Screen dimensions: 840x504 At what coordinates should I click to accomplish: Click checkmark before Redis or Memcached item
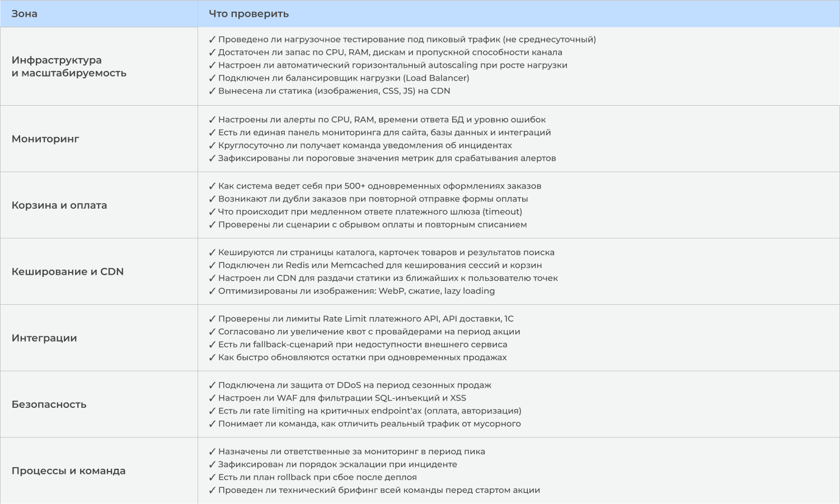pyautogui.click(x=212, y=266)
